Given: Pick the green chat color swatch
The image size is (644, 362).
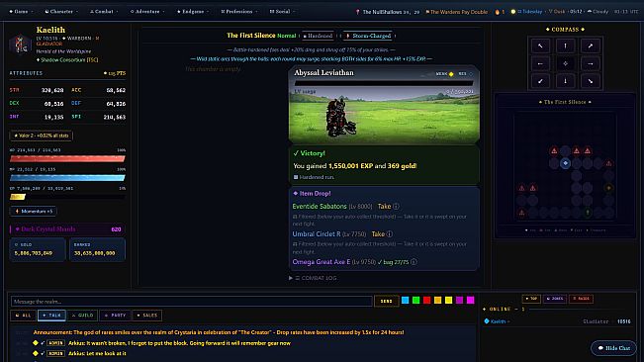Looking at the screenshot, I should [416, 301].
